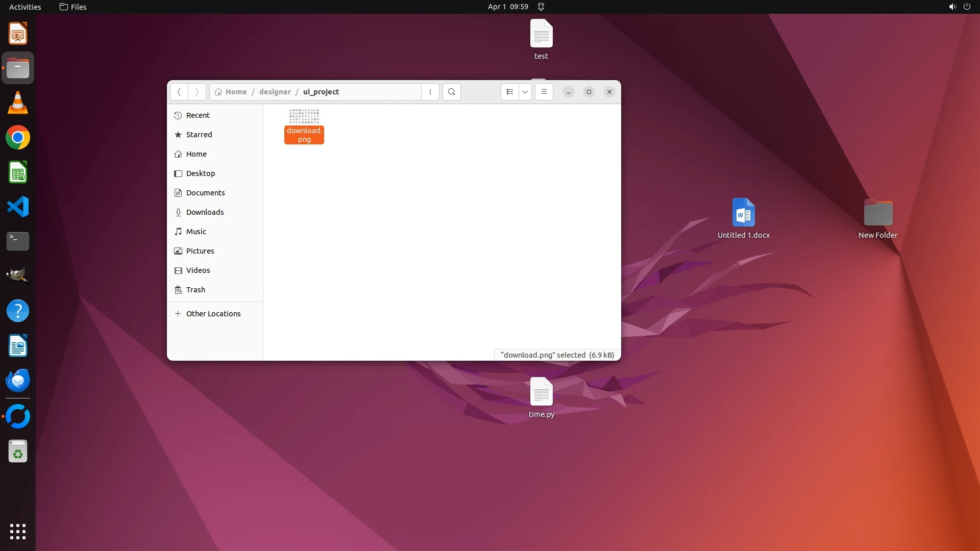This screenshot has height=551, width=980.
Task: Expand the view options dropdown arrow
Action: pyautogui.click(x=525, y=92)
